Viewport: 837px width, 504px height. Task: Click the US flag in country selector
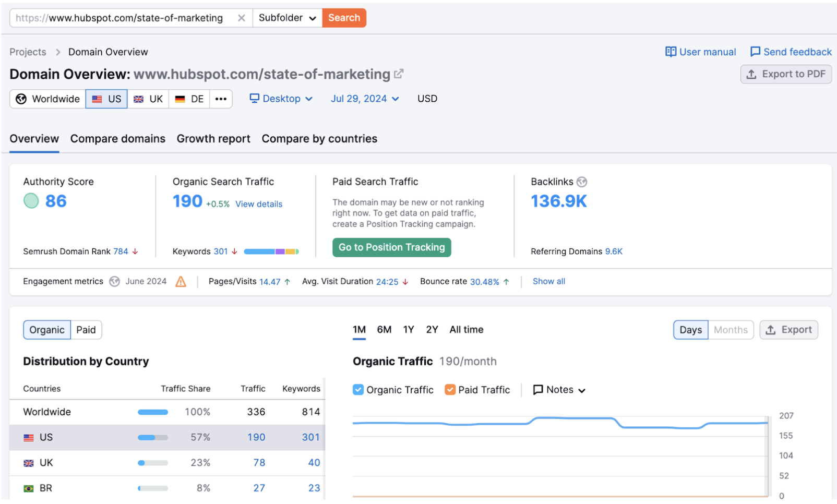click(97, 99)
